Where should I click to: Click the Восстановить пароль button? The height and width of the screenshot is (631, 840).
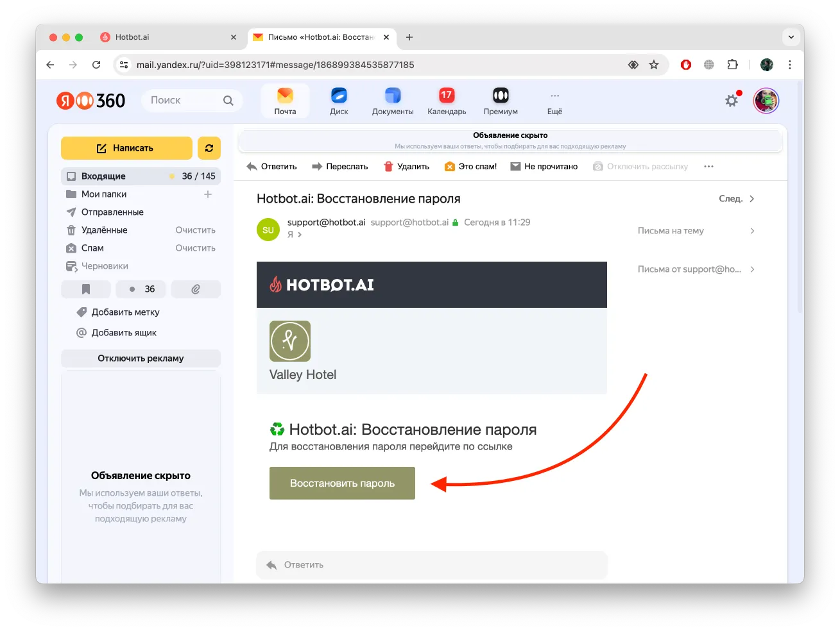click(342, 484)
